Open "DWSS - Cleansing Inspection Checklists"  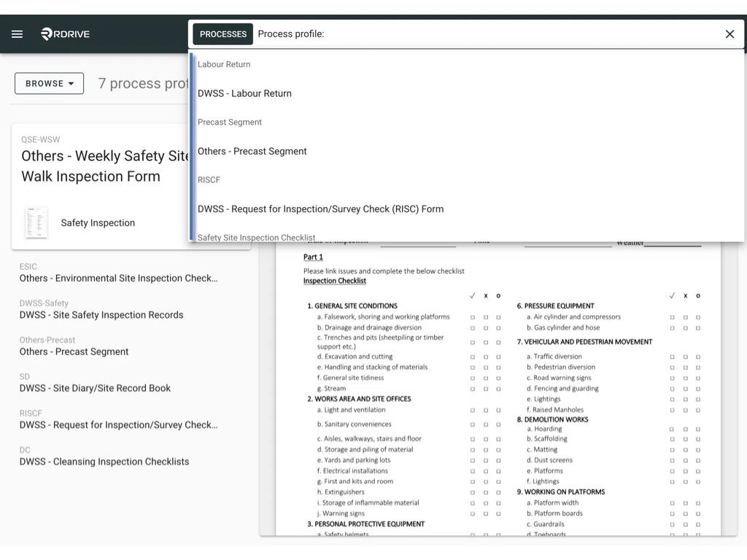tap(104, 462)
